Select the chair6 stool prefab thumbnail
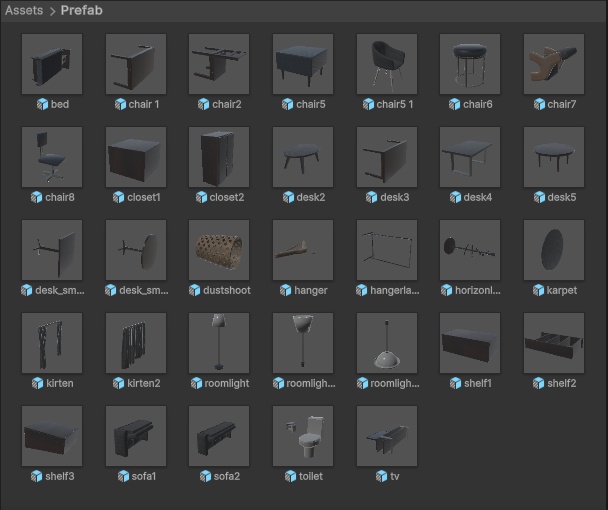This screenshot has width=608, height=510. pos(470,64)
